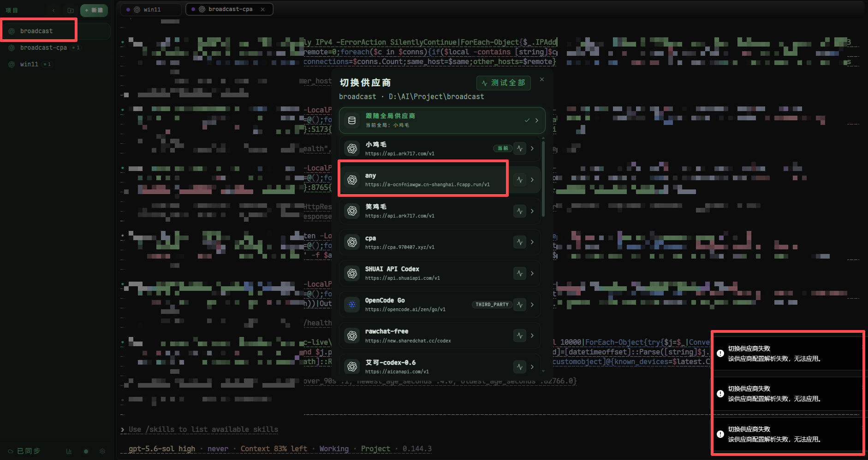Test connection for 笑鸡毛 provider
This screenshot has height=460, width=868.
coord(520,211)
